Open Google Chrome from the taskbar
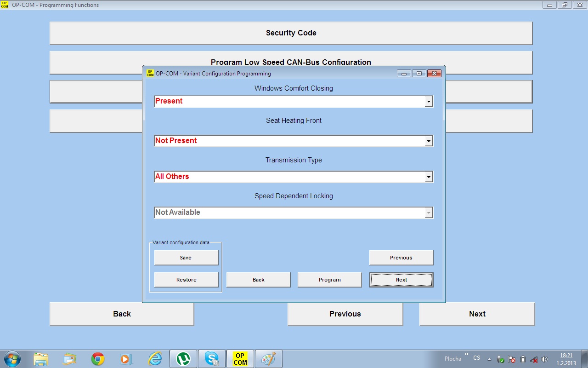Screen dimensions: 588x368 (98, 359)
